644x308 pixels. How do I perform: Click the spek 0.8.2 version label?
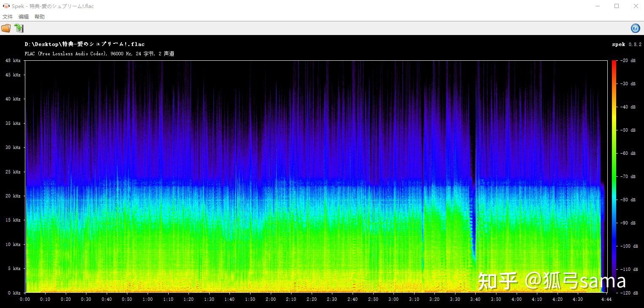click(x=627, y=44)
